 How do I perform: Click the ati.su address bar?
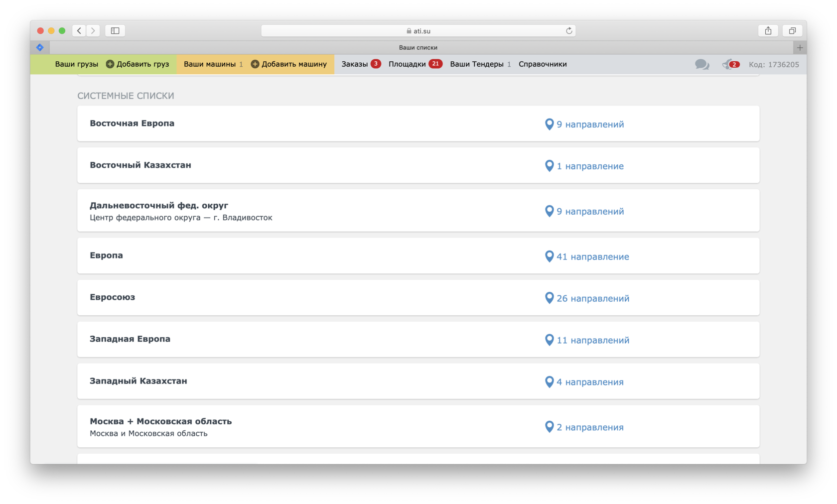click(x=418, y=31)
